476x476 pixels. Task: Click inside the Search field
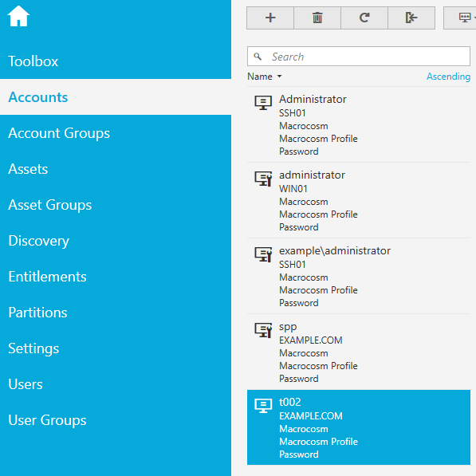359,56
